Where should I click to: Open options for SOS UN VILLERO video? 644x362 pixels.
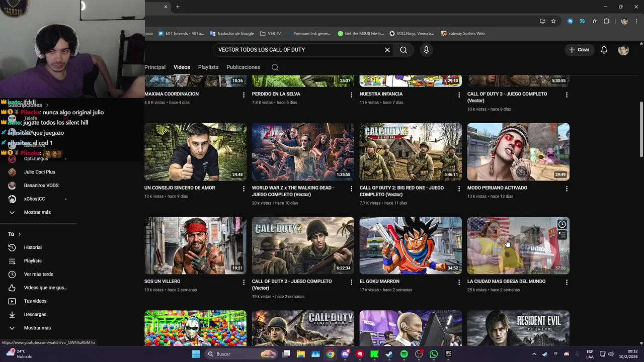point(244,282)
